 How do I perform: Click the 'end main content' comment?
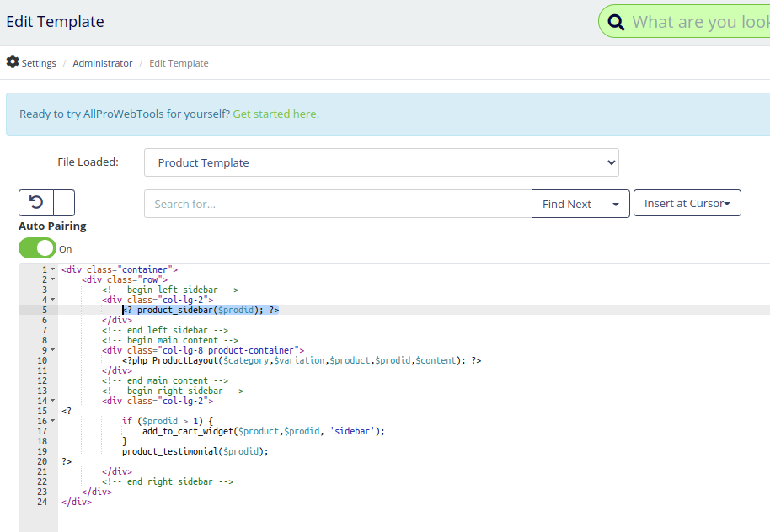pyautogui.click(x=165, y=380)
